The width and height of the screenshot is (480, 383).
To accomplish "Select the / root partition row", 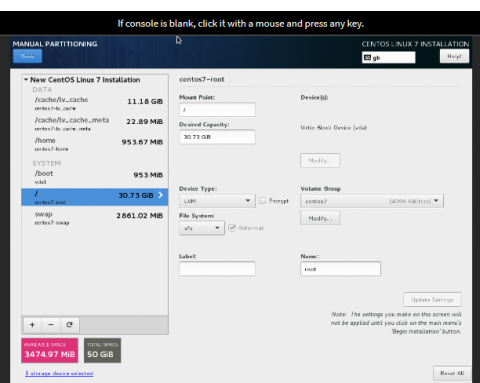I will point(95,197).
